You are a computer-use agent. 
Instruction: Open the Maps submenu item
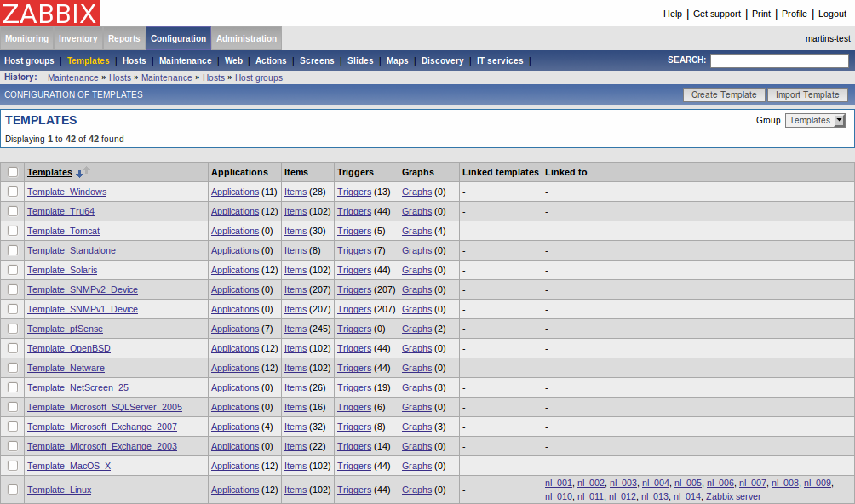tap(398, 61)
